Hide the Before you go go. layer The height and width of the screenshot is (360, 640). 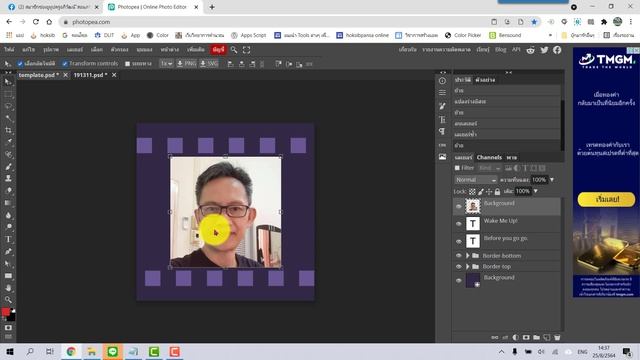[459, 241]
